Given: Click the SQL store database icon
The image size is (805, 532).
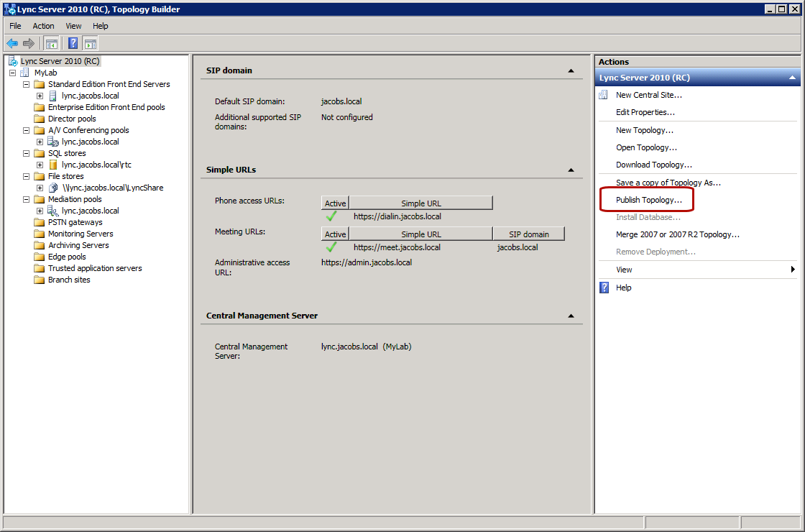Looking at the screenshot, I should [x=53, y=165].
